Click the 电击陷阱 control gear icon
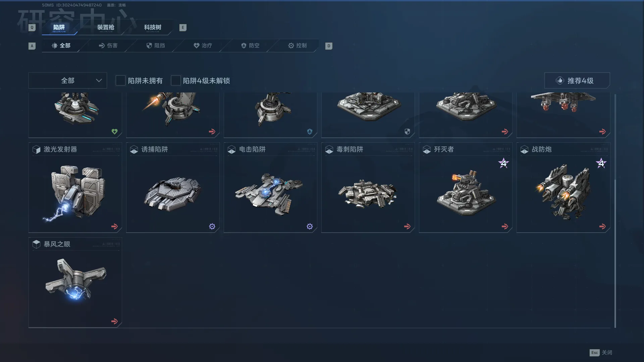 [310, 227]
